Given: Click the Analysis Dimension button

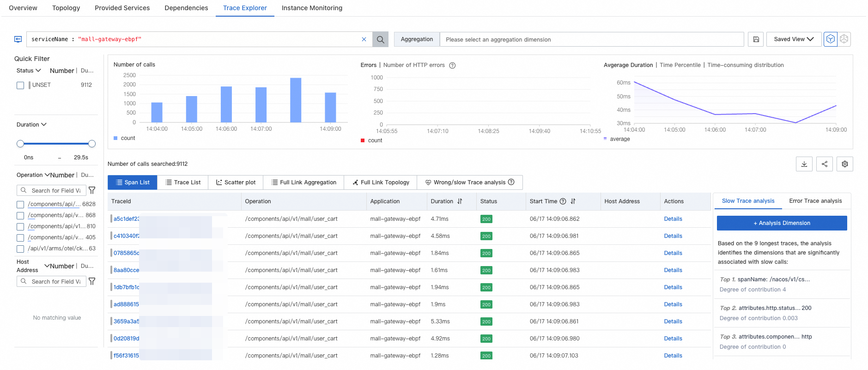Looking at the screenshot, I should pyautogui.click(x=782, y=223).
